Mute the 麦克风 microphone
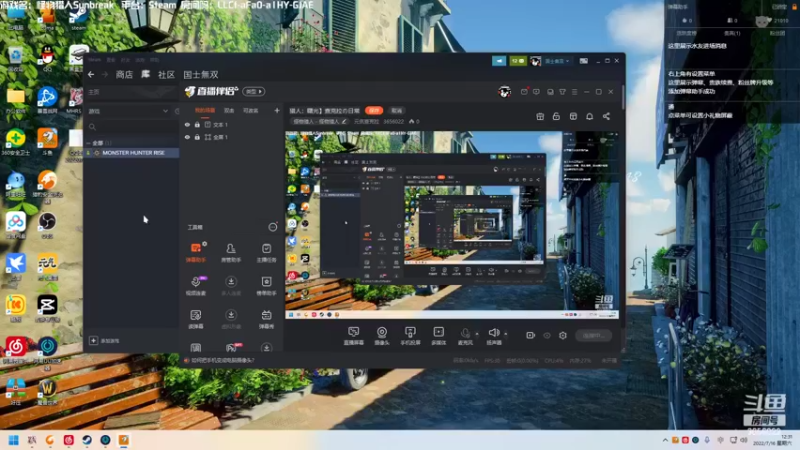Screen dimensions: 800x450 point(465,336)
